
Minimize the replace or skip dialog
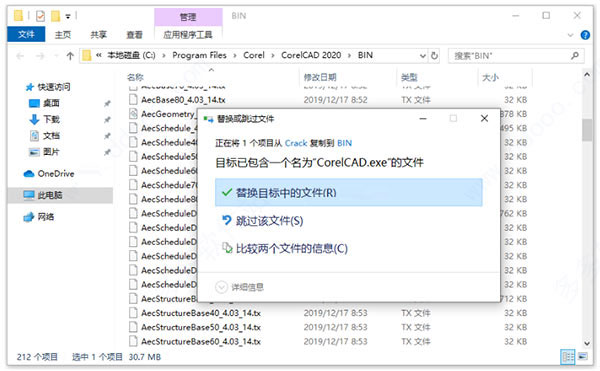423,119
